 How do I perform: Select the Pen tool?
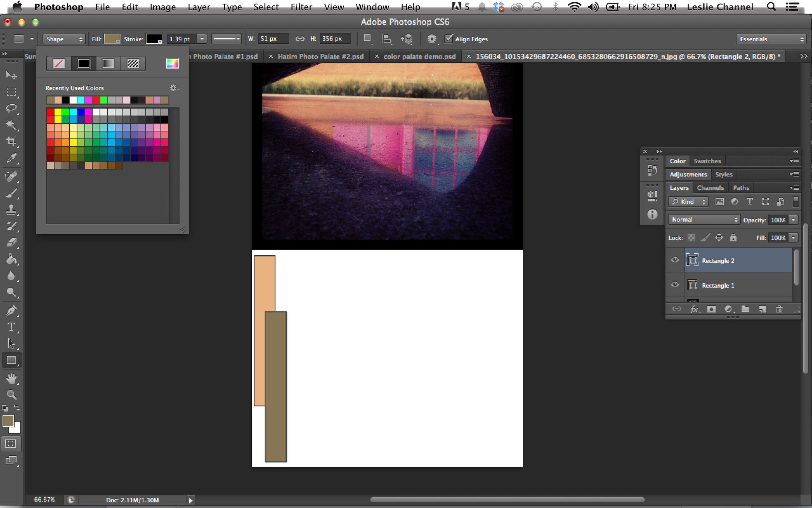[x=12, y=310]
